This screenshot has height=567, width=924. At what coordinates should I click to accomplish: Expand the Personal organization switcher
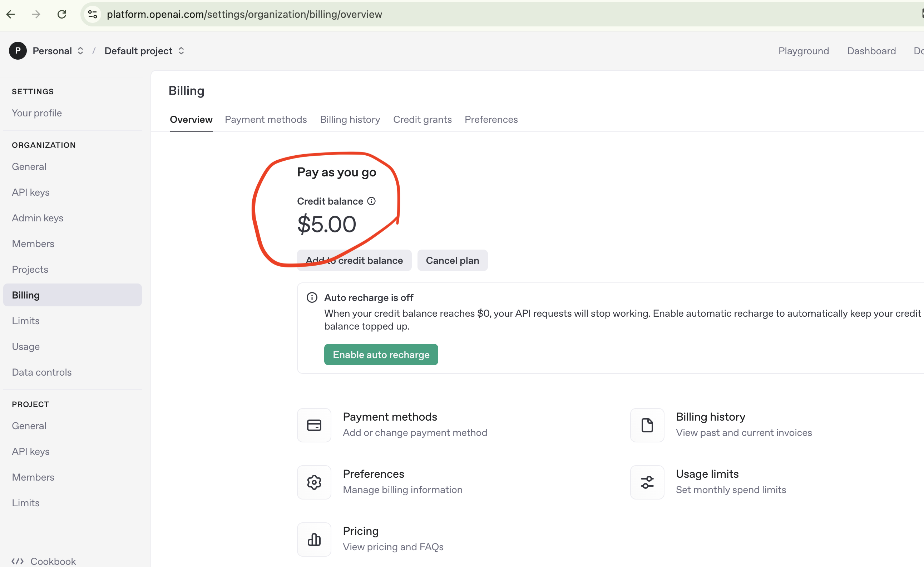pyautogui.click(x=80, y=51)
